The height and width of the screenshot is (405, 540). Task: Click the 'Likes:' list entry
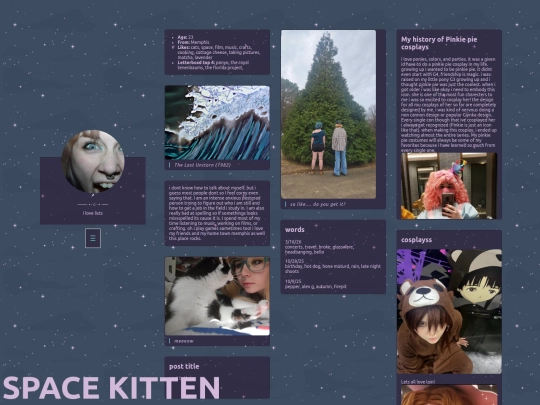(x=219, y=52)
